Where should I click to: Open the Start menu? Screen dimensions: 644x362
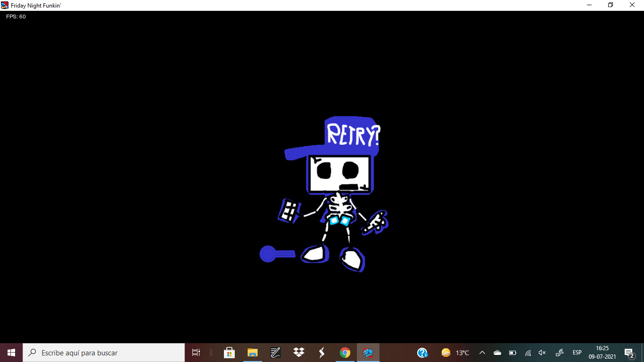coord(10,352)
